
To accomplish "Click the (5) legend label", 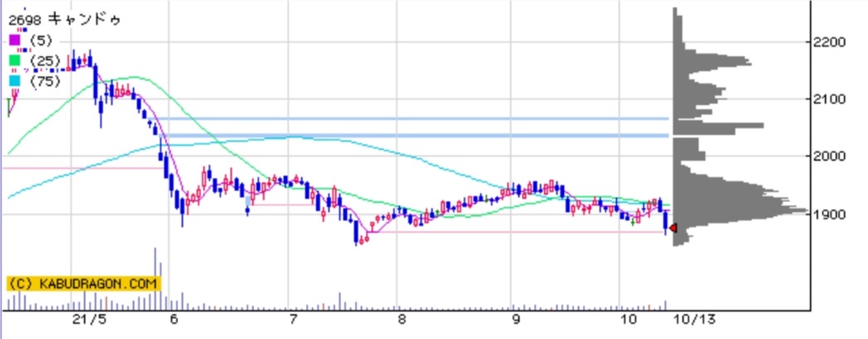I will (x=41, y=41).
